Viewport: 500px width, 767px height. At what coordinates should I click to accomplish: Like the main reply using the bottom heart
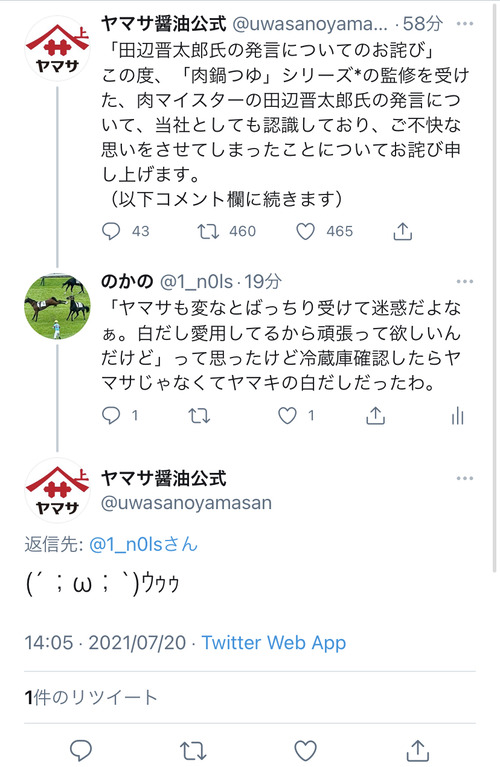pyautogui.click(x=305, y=750)
